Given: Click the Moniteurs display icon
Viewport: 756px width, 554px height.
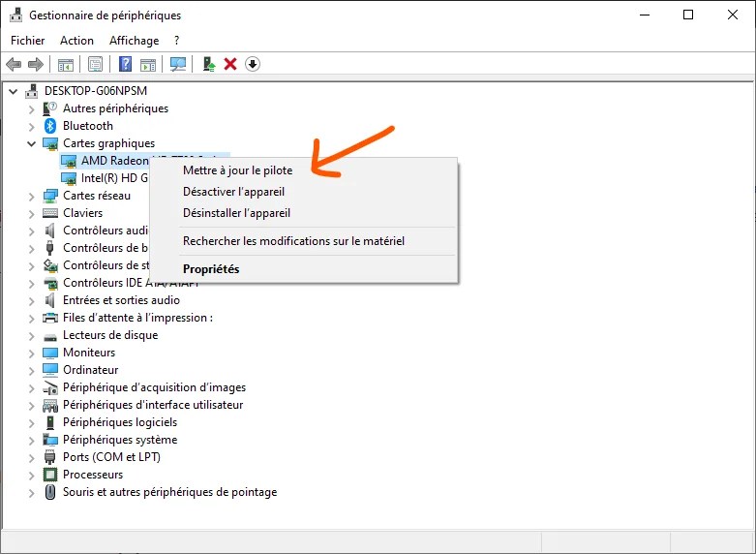Looking at the screenshot, I should coord(50,353).
